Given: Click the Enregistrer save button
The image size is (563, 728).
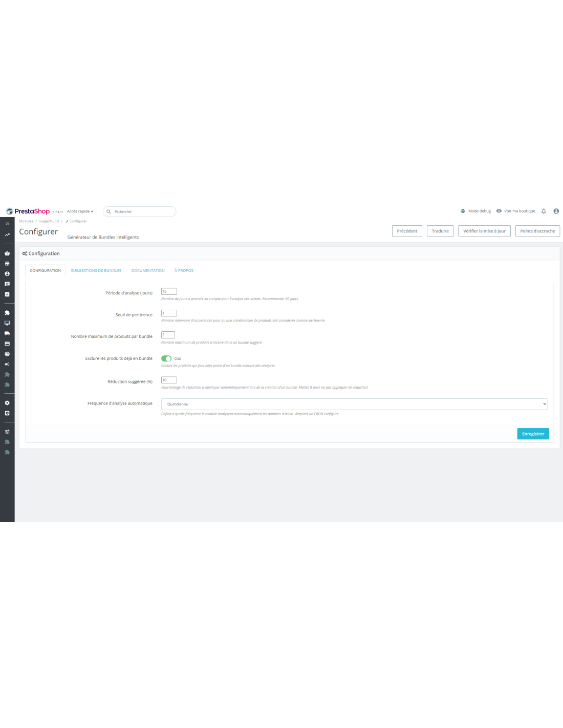Looking at the screenshot, I should point(533,434).
